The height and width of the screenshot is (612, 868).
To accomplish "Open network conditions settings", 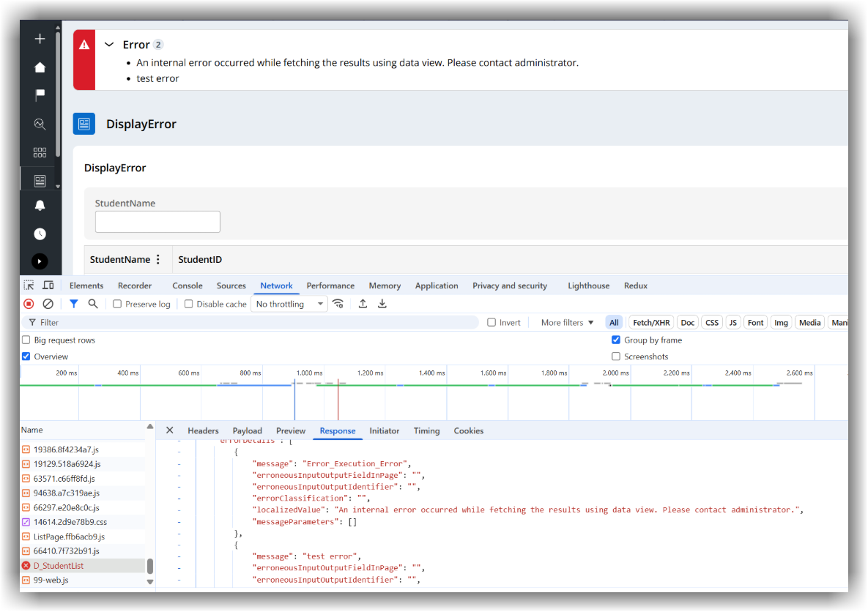I will tap(338, 303).
